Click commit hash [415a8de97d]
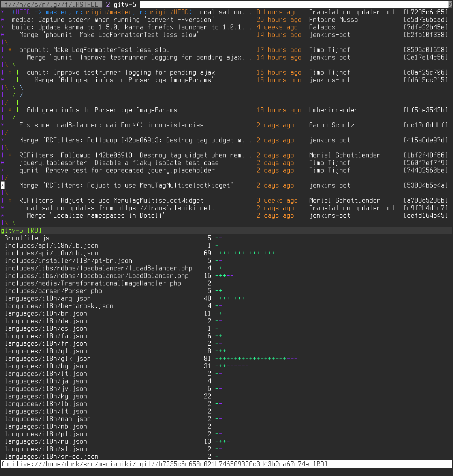The width and height of the screenshot is (453, 476). (426, 140)
